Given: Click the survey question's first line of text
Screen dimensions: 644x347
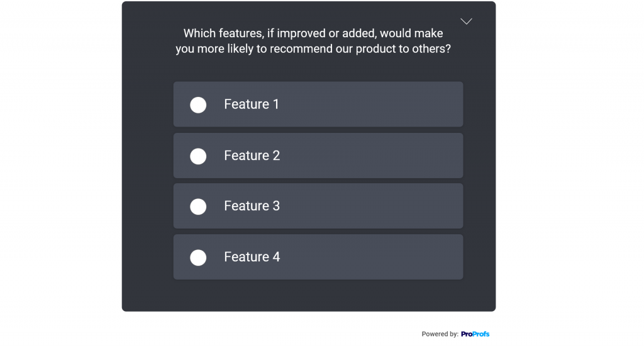Looking at the screenshot, I should point(313,33).
